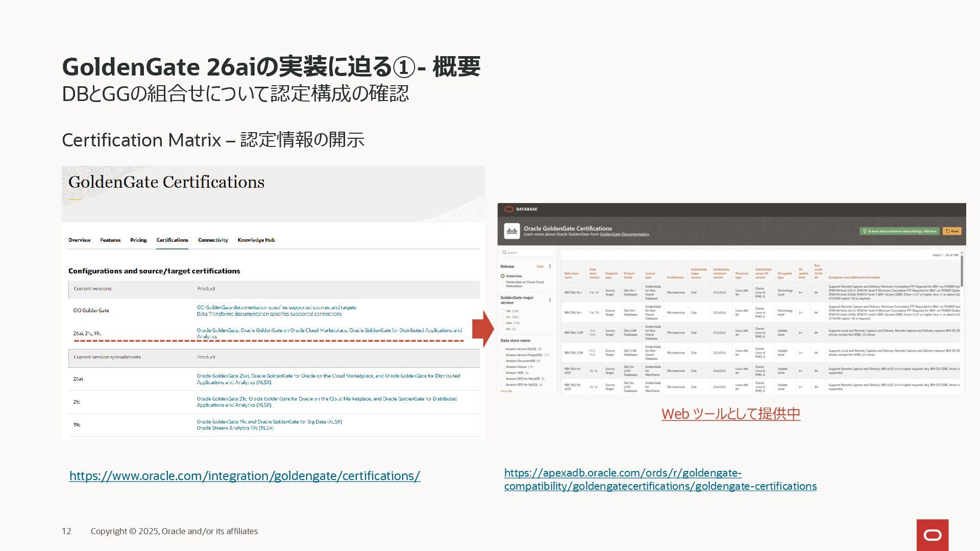This screenshot has height=551, width=980.
Task: Open the Knowledge Hub tab
Action: (x=256, y=240)
